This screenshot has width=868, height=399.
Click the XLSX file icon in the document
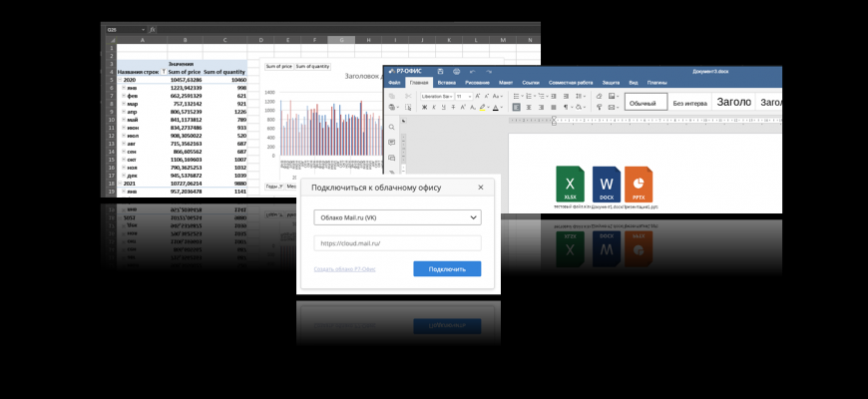point(571,185)
